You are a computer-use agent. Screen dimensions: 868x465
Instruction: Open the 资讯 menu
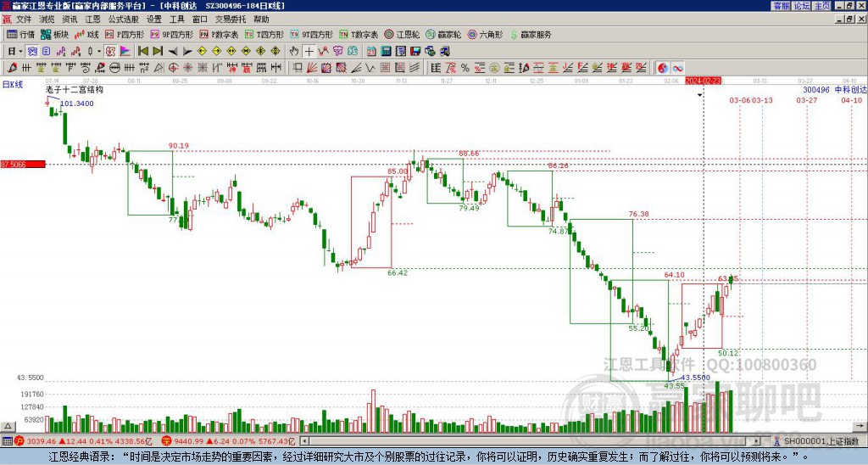pyautogui.click(x=70, y=20)
